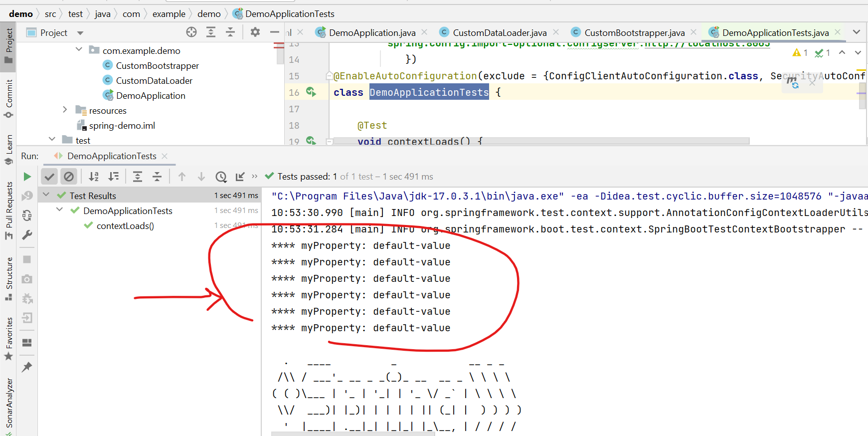The width and height of the screenshot is (868, 436).
Task: Collapse the Test Results node
Action: pyautogui.click(x=46, y=195)
